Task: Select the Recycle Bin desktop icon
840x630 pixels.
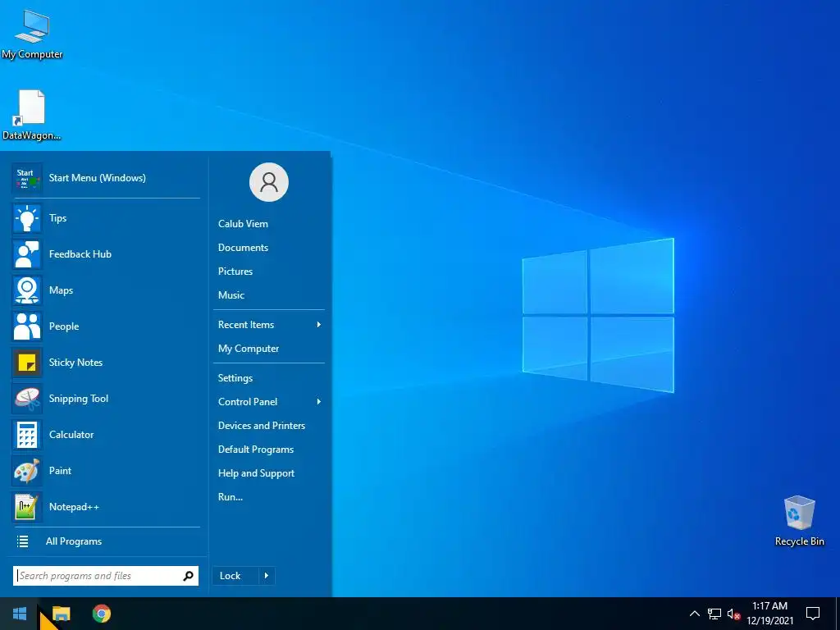Action: 799,521
